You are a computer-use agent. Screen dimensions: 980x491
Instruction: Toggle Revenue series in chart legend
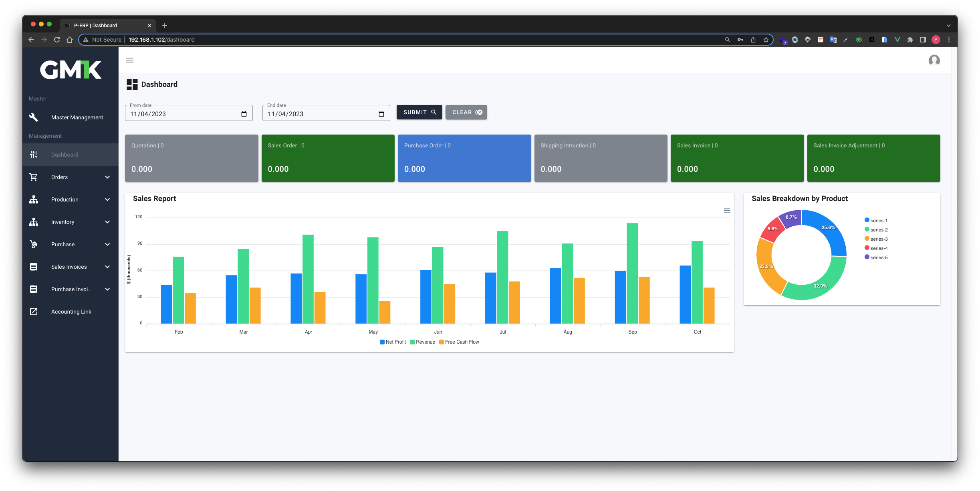(x=422, y=342)
